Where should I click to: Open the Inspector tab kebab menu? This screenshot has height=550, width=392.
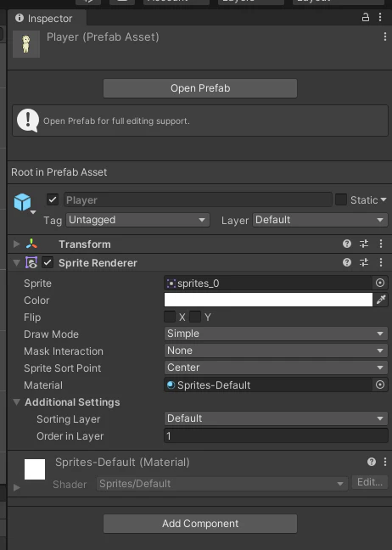pos(380,17)
